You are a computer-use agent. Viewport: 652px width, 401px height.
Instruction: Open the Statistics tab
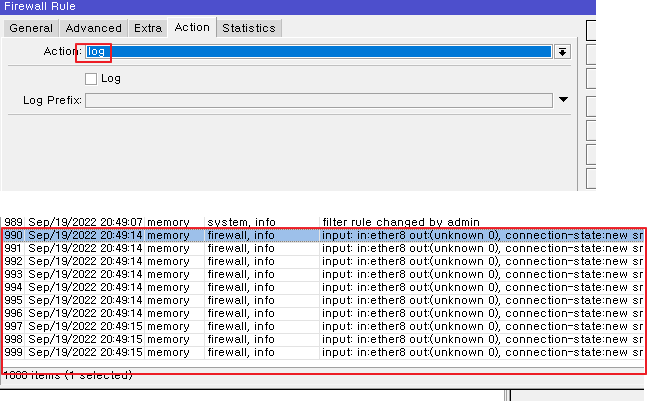pyautogui.click(x=249, y=28)
